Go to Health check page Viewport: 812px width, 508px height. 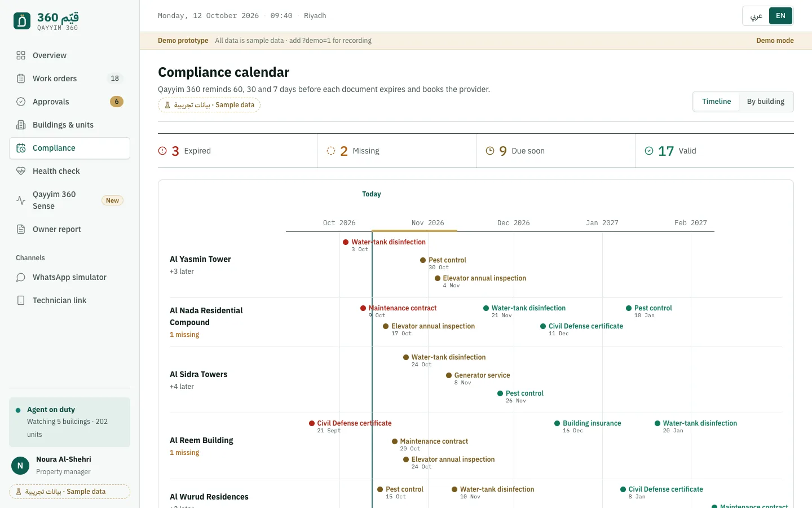70,171
